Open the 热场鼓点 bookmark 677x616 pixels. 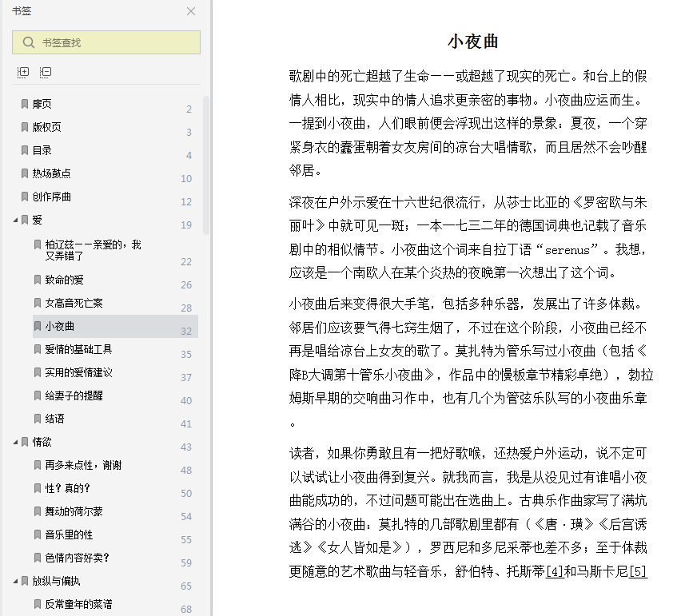[x=51, y=173]
